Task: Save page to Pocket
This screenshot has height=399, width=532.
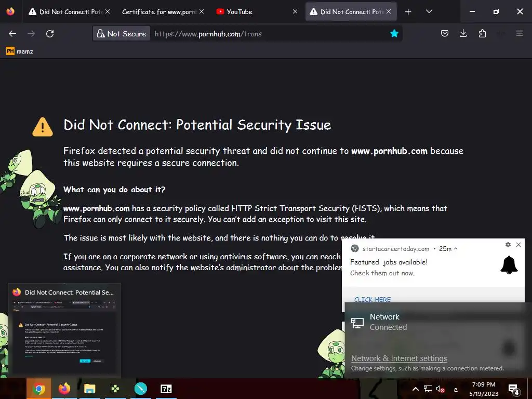Action: pos(445,33)
